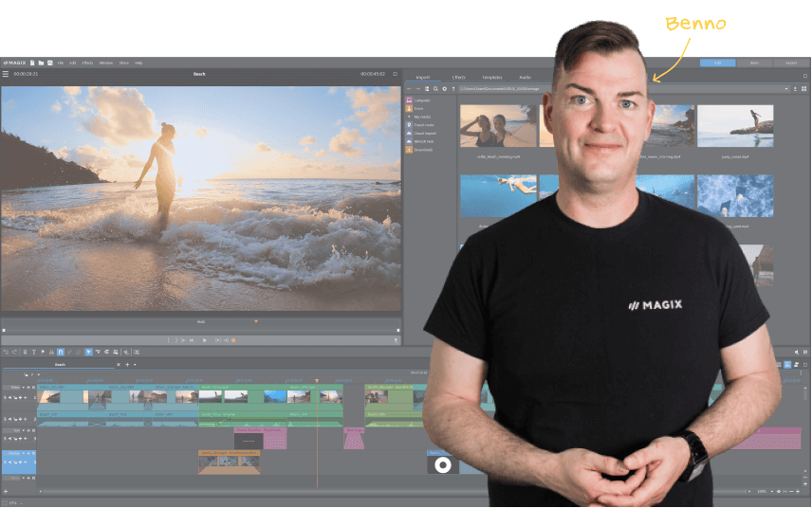Select the highlighted mouse pointer mode tool
This screenshot has height=508, width=812.
[88, 352]
